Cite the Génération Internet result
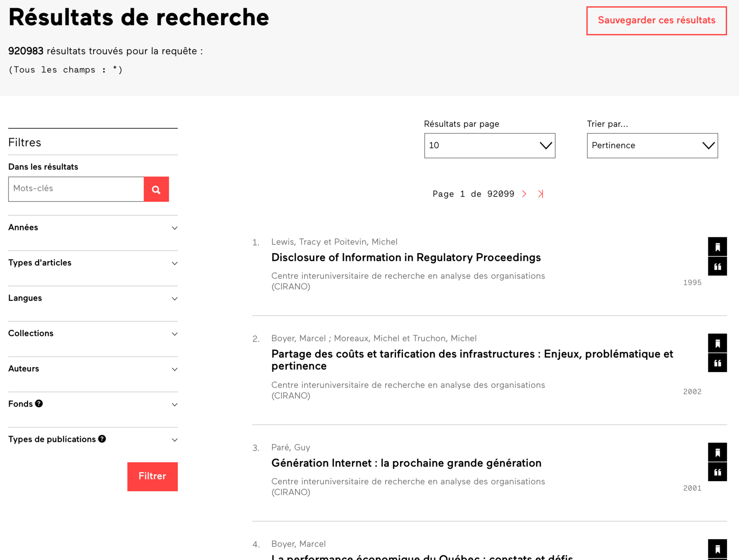This screenshot has height=560, width=739. pyautogui.click(x=717, y=472)
